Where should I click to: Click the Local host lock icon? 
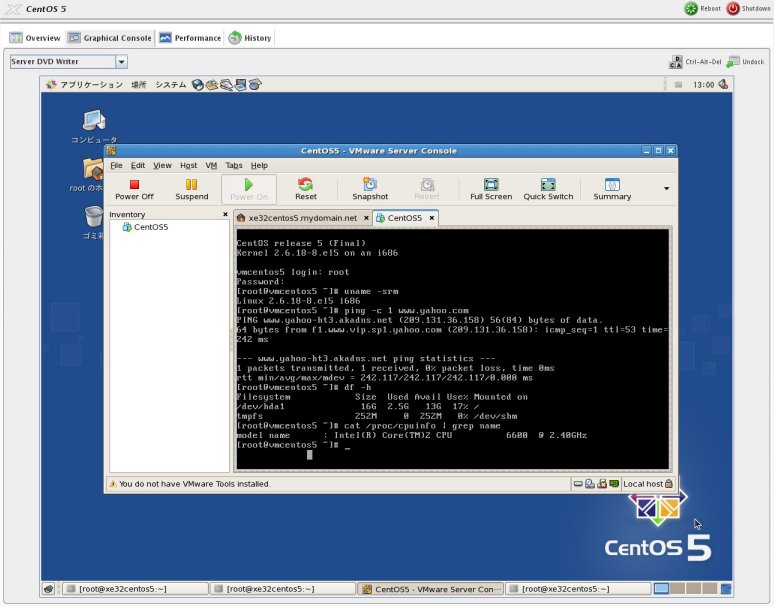[669, 484]
